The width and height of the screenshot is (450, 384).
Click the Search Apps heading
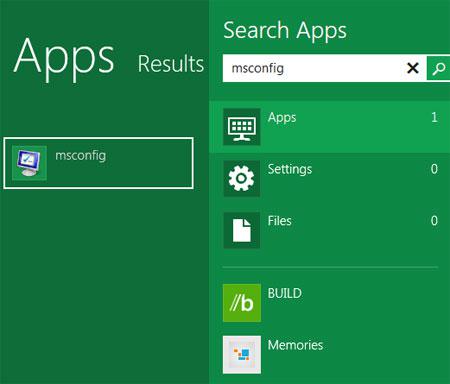click(285, 31)
